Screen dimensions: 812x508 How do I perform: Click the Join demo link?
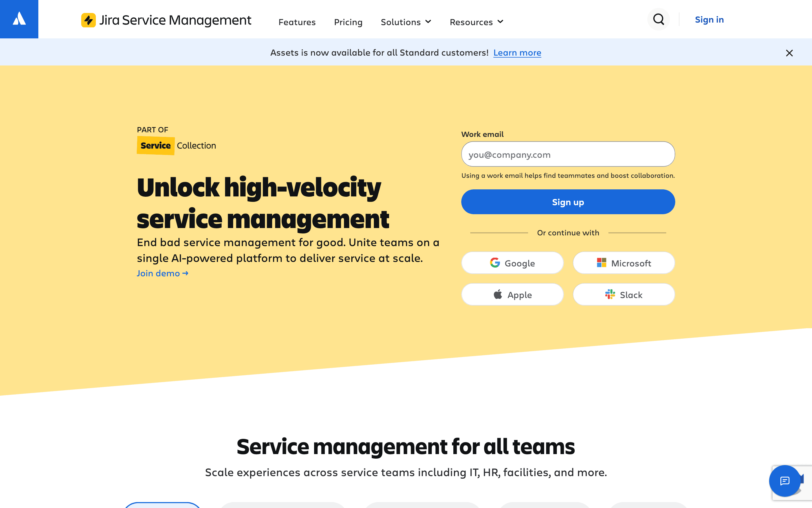(162, 273)
